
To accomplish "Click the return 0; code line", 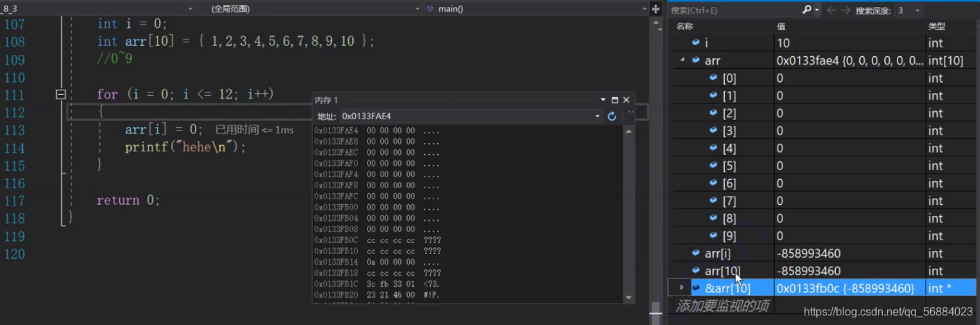I will (128, 200).
